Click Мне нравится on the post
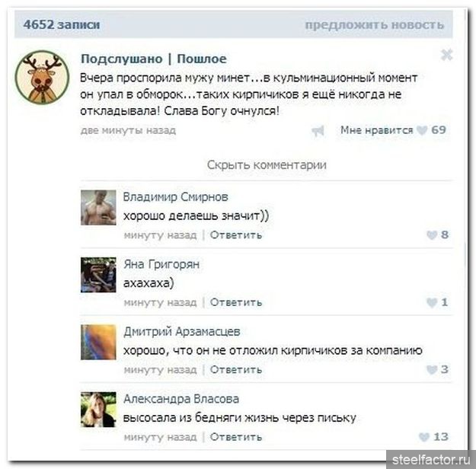This screenshot has height=469, width=476. click(x=377, y=130)
